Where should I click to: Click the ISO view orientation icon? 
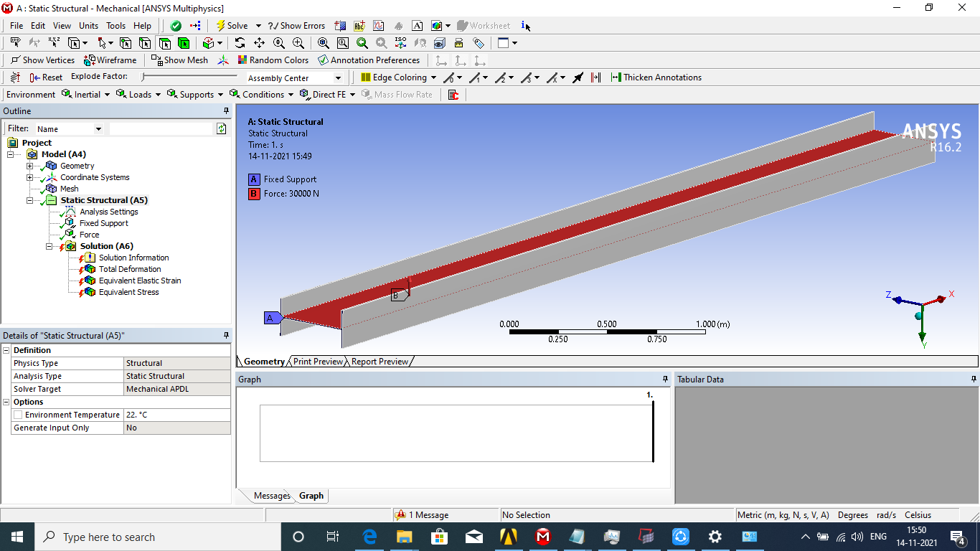[x=400, y=43]
